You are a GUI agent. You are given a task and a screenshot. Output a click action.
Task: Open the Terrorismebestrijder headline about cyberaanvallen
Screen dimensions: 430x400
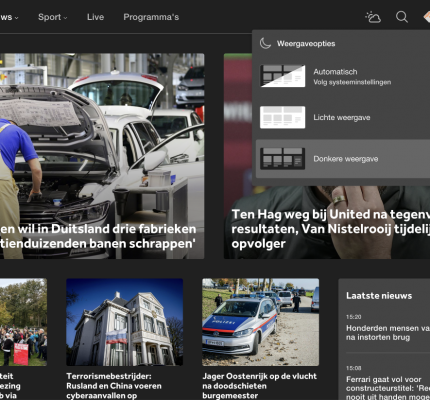114,386
